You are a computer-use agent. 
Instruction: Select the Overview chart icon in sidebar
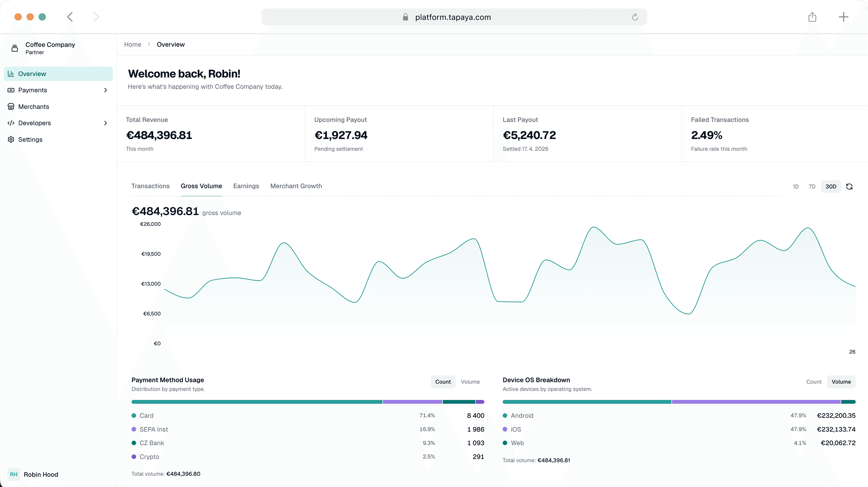click(x=11, y=73)
